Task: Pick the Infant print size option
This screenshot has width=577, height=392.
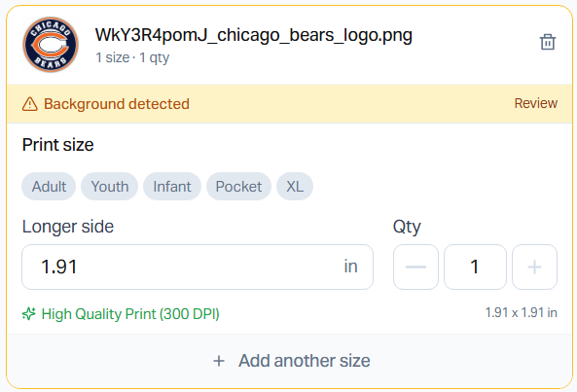Action: pos(172,187)
